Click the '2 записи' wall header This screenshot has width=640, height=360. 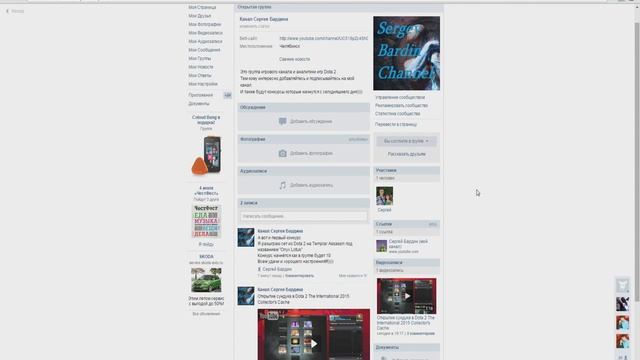click(x=304, y=203)
